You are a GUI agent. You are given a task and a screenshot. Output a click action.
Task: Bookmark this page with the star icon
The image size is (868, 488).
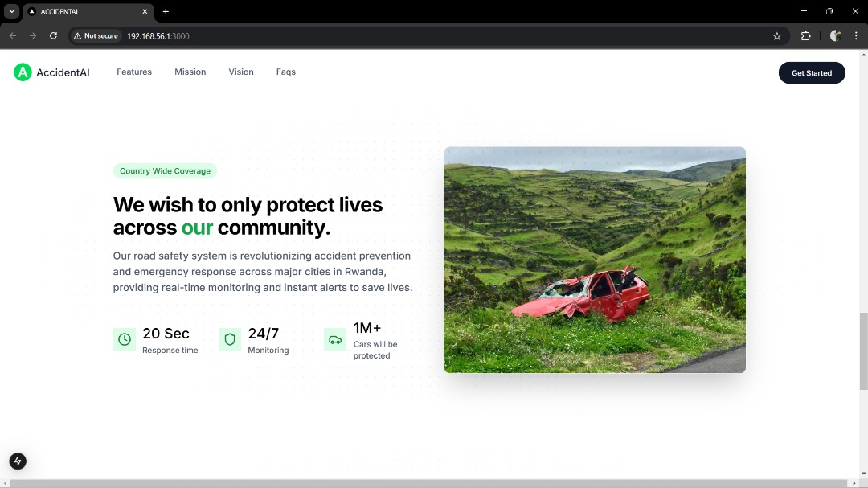point(776,36)
